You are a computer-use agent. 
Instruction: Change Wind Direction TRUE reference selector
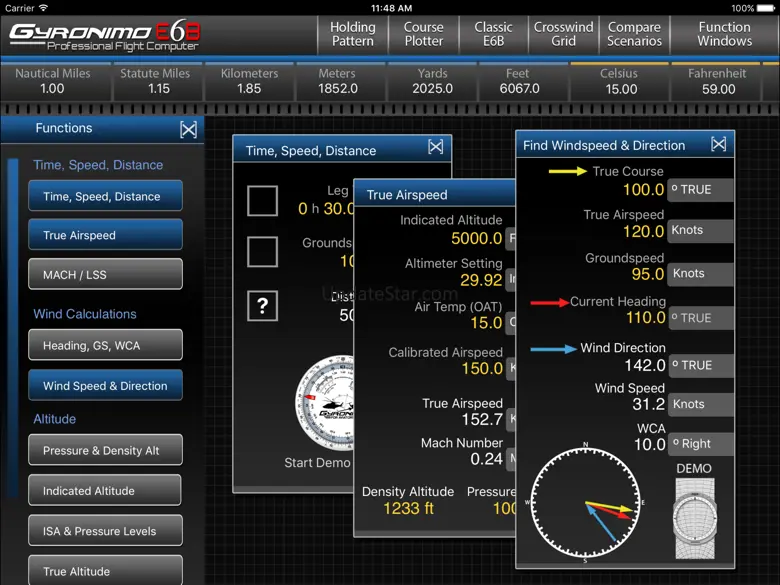(700, 366)
